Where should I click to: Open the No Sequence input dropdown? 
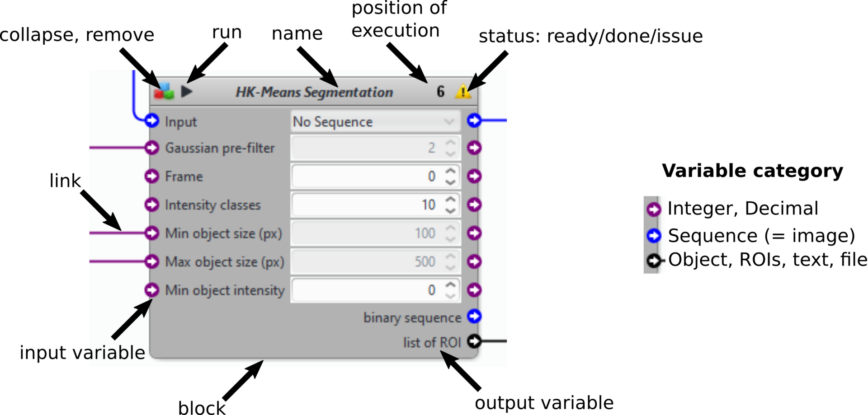[449, 121]
